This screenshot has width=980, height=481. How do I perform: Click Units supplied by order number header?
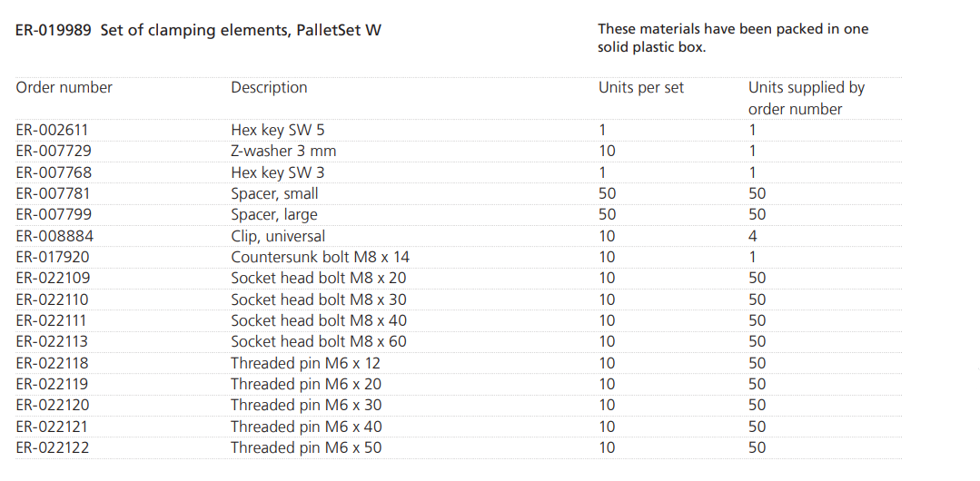806,98
